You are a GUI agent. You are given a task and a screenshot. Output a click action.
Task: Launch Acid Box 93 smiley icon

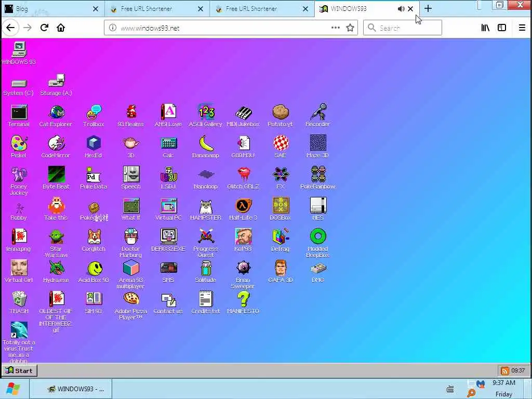[x=94, y=272]
